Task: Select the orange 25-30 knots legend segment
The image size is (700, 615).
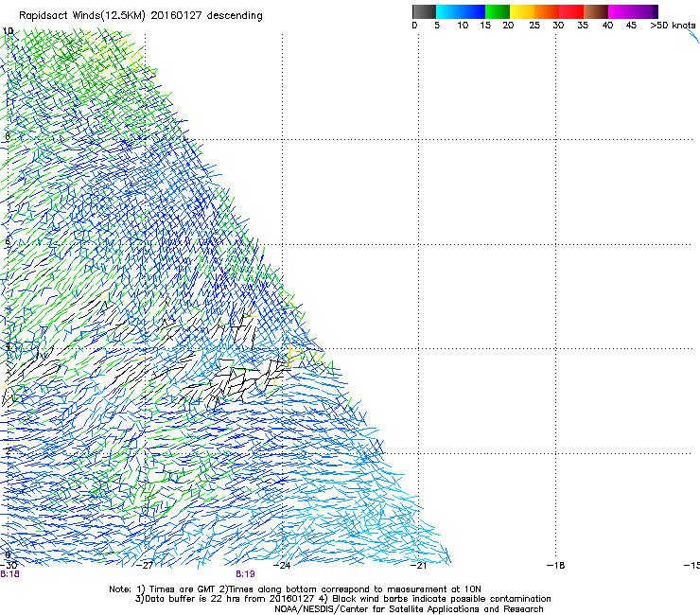Action: tap(547, 11)
